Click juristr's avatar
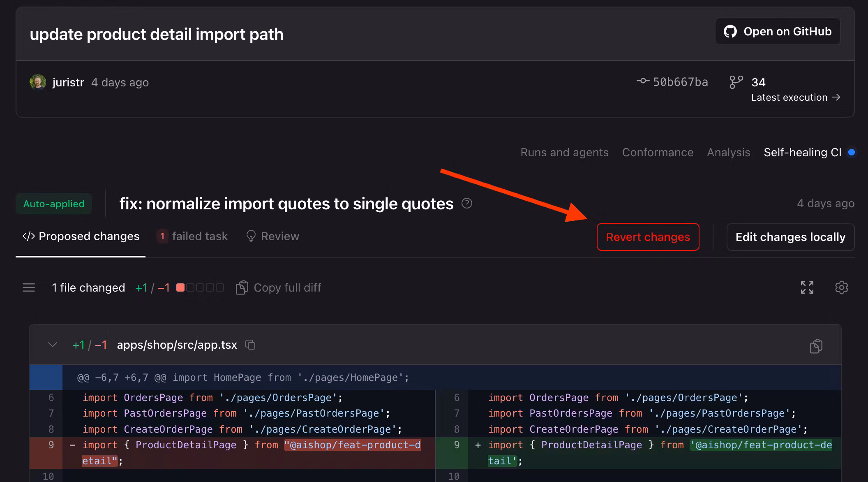 pos(38,82)
